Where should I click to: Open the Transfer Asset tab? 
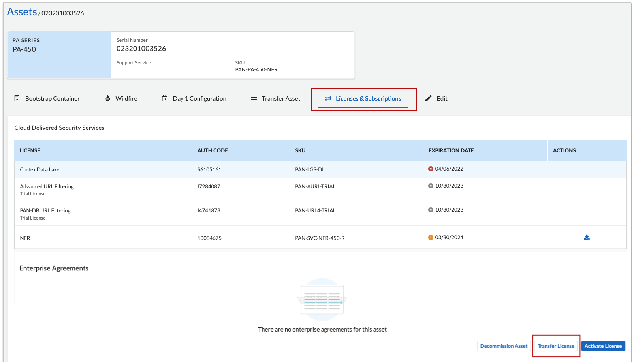[x=280, y=98]
